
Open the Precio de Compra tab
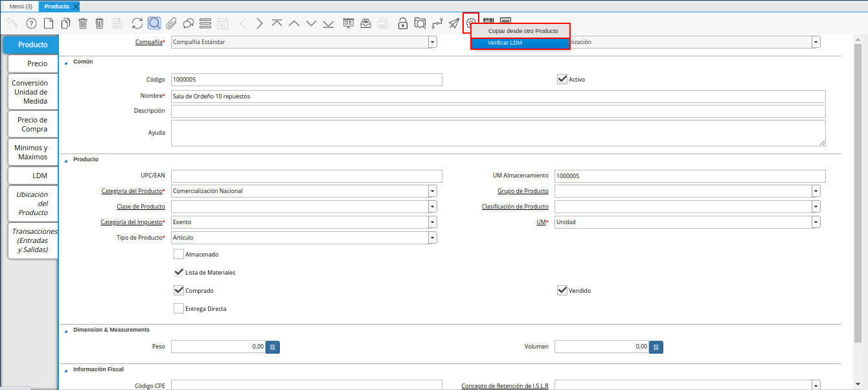(x=34, y=124)
